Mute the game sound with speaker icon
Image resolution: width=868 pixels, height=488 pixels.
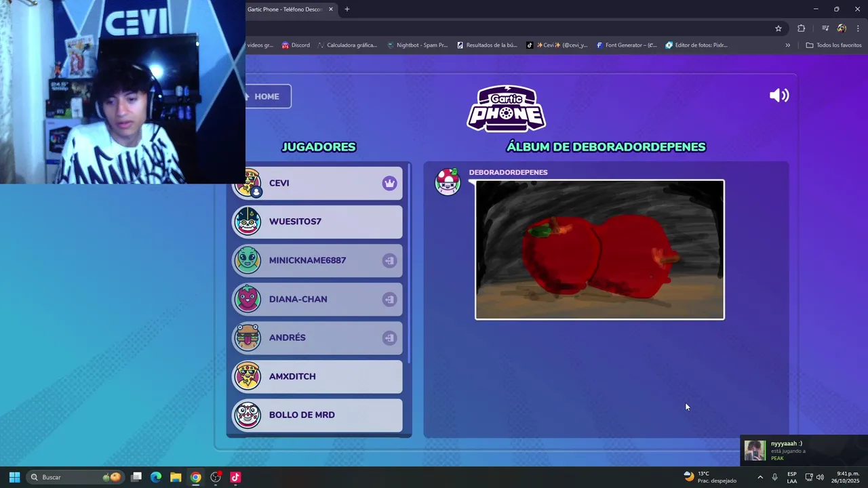779,96
